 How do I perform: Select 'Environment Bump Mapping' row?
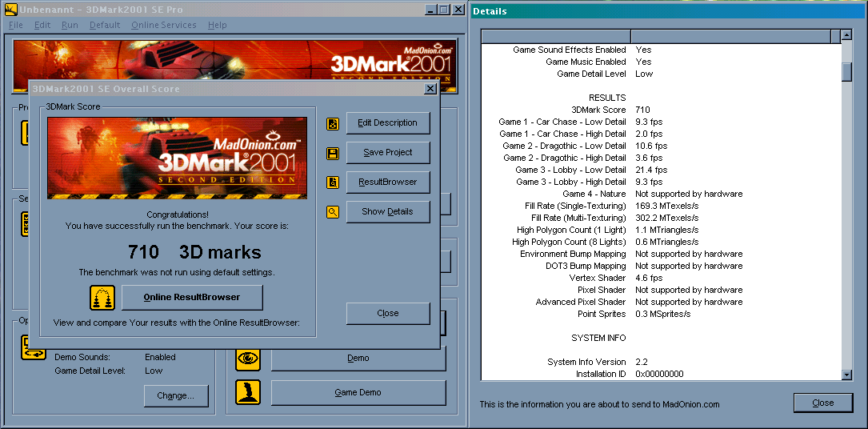coord(661,254)
